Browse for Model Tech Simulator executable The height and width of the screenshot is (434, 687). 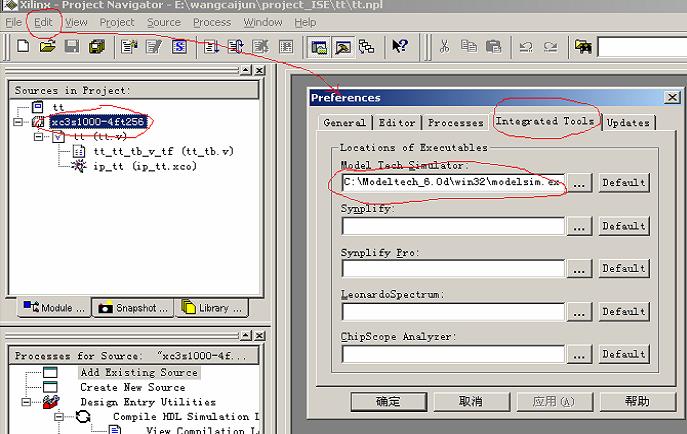coord(579,183)
